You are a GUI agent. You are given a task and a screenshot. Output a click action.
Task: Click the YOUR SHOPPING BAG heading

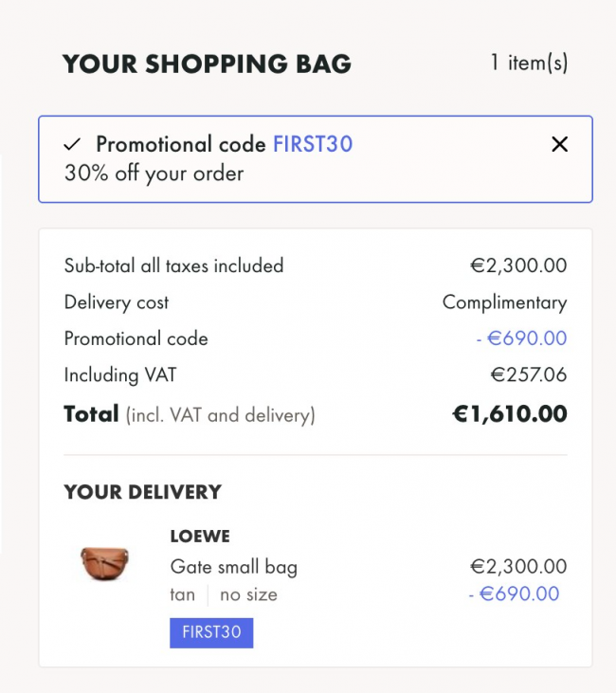[207, 64]
